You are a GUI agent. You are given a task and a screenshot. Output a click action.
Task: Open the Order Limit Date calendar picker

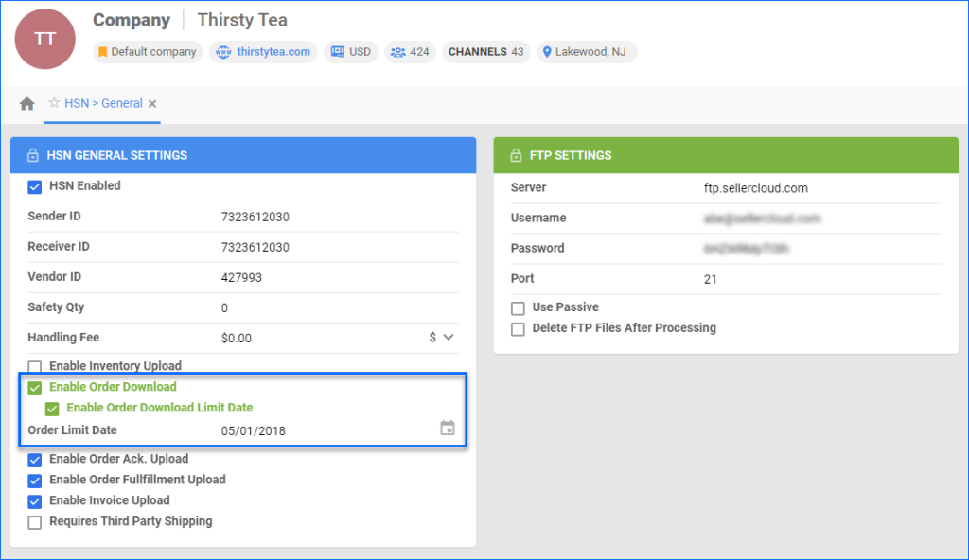(446, 427)
